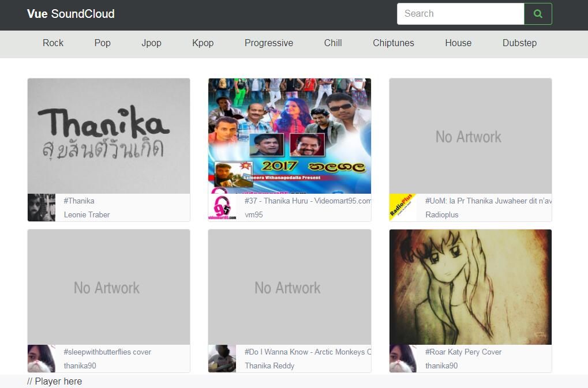Go to the Dubstep genre
This screenshot has height=388, width=588.
[x=519, y=43]
